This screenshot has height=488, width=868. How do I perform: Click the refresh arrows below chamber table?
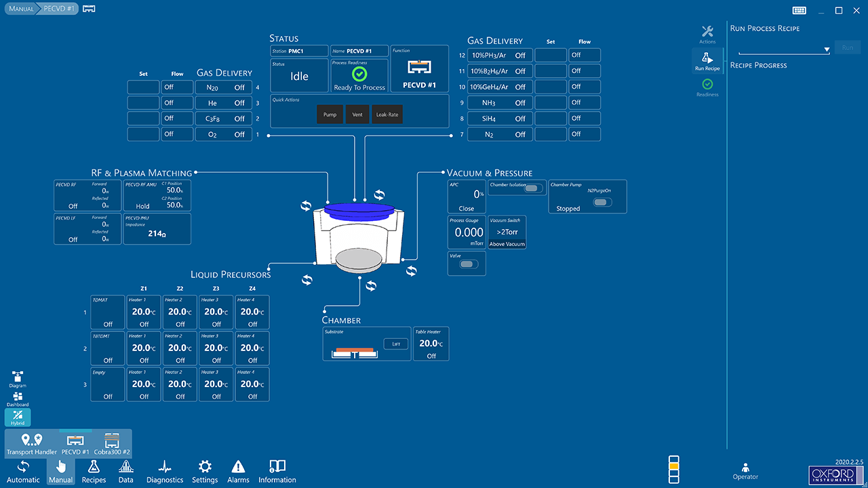370,285
